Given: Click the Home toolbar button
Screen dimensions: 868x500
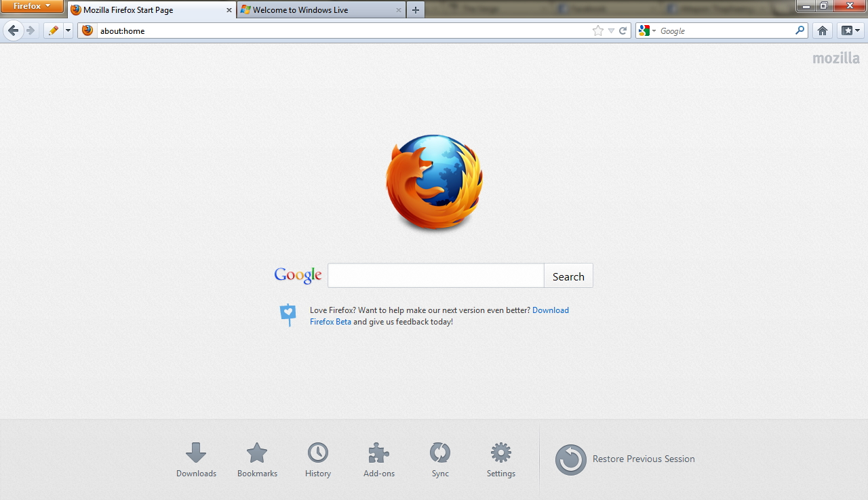Looking at the screenshot, I should 823,30.
